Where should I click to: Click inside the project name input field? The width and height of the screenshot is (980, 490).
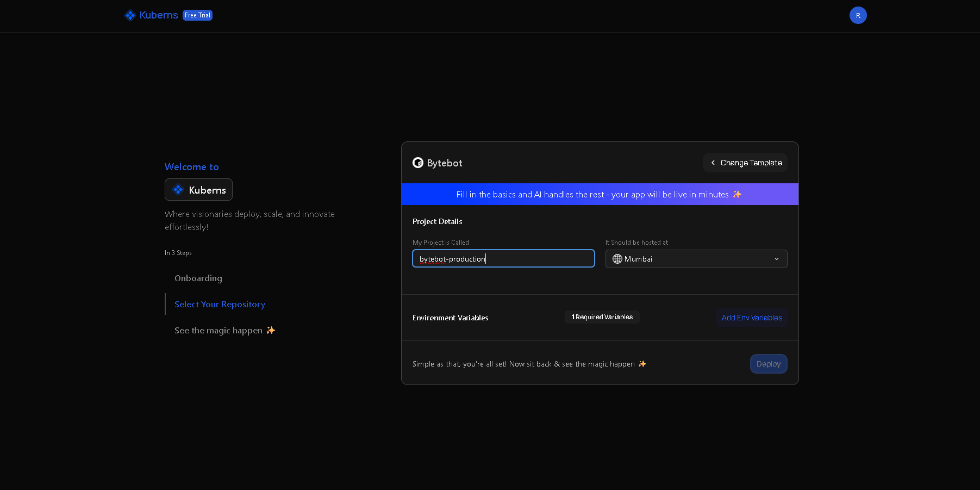503,258
